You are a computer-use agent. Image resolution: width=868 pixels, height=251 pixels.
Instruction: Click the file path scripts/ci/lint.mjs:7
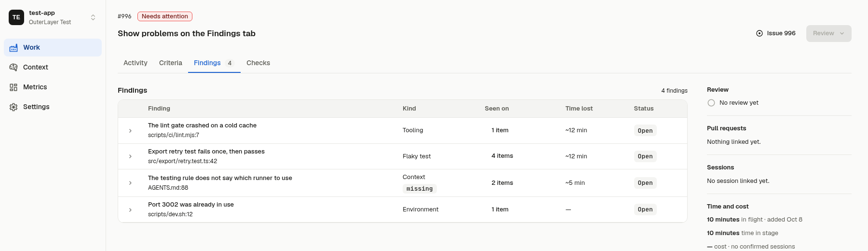point(174,135)
